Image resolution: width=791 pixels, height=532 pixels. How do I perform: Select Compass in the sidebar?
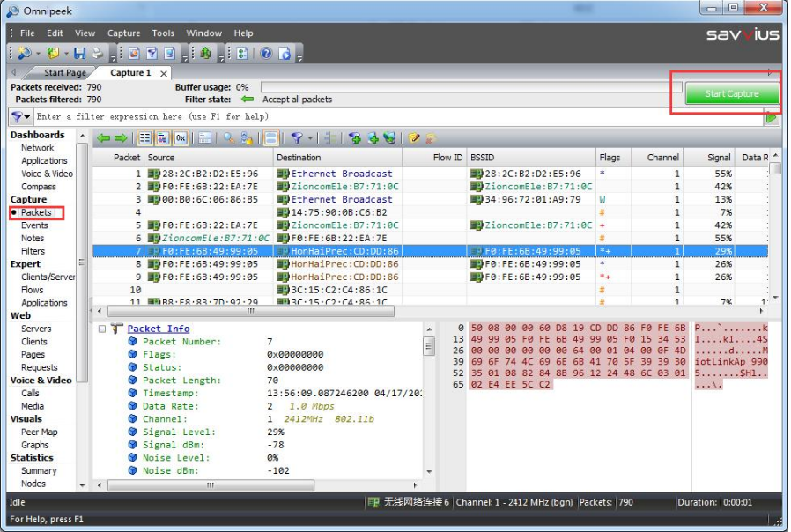point(39,187)
